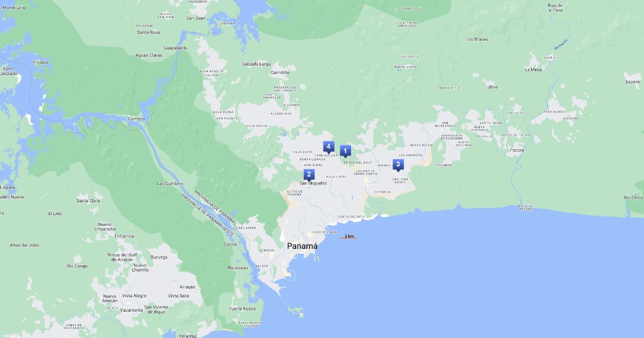Click the 2 km scale bar
Screen dimensions: 644x338
pyautogui.click(x=349, y=237)
